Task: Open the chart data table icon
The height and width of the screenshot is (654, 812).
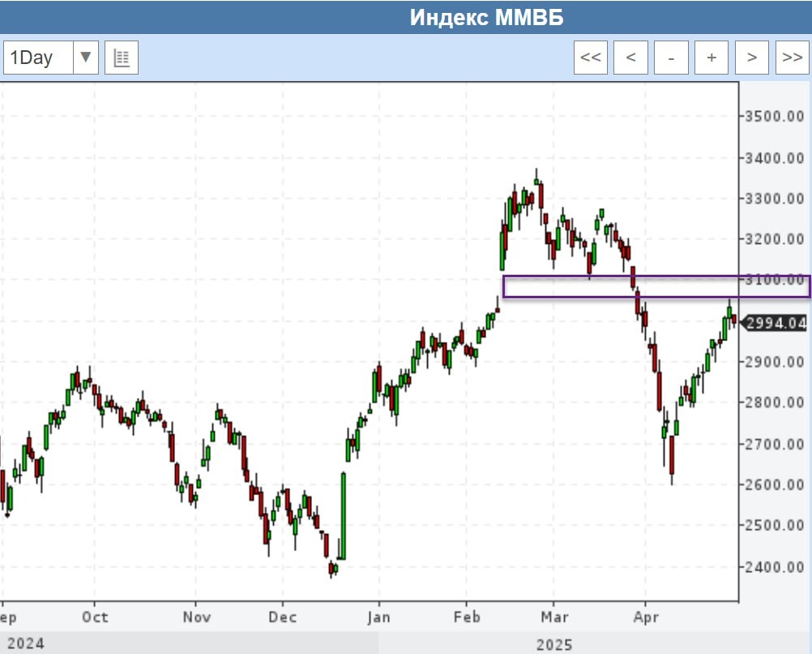Action: pos(122,58)
